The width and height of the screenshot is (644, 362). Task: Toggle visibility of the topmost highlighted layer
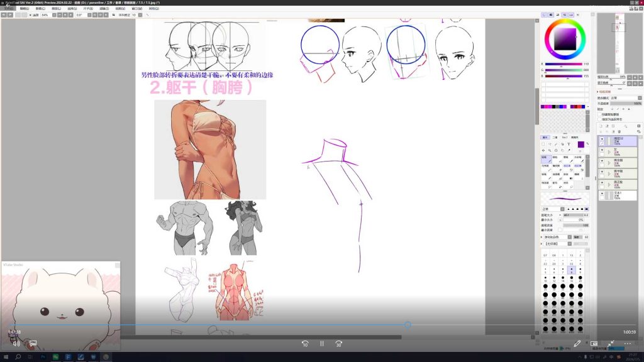coord(602,139)
